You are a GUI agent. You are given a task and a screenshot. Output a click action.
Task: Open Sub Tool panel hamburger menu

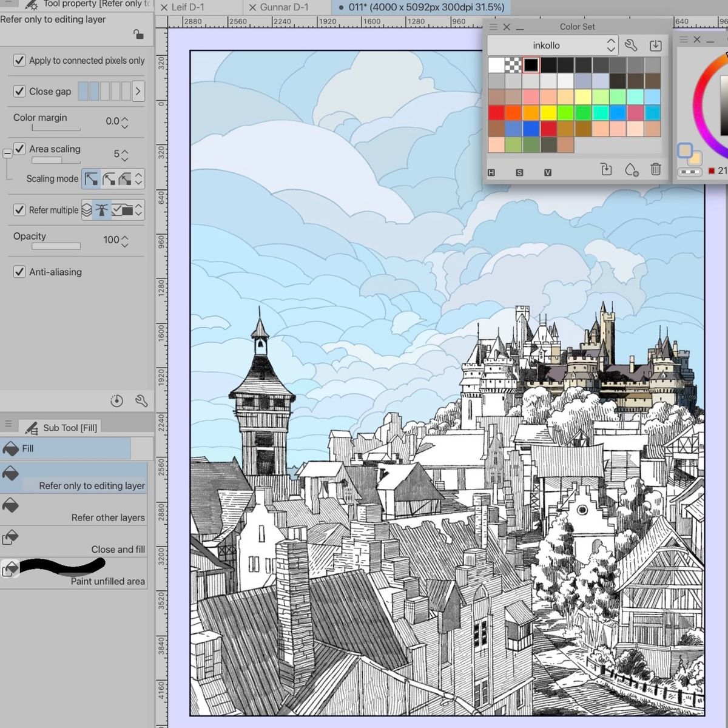8,424
